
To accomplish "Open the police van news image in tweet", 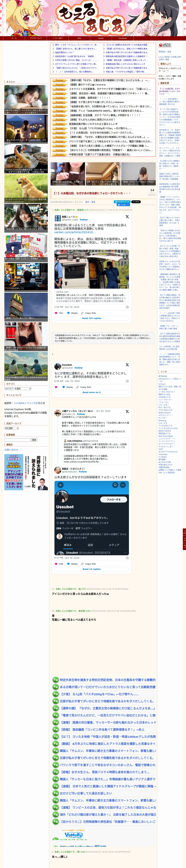I will 92,269.
